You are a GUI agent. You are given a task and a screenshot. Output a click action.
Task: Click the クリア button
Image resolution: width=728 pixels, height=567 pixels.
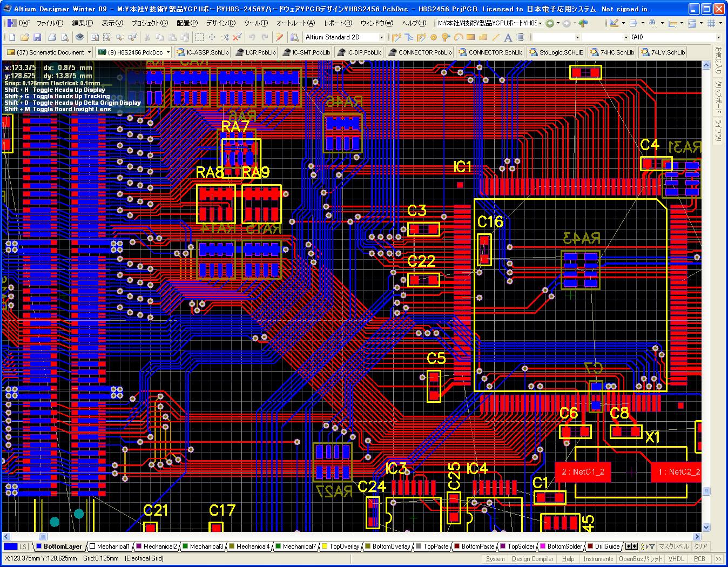point(700,546)
